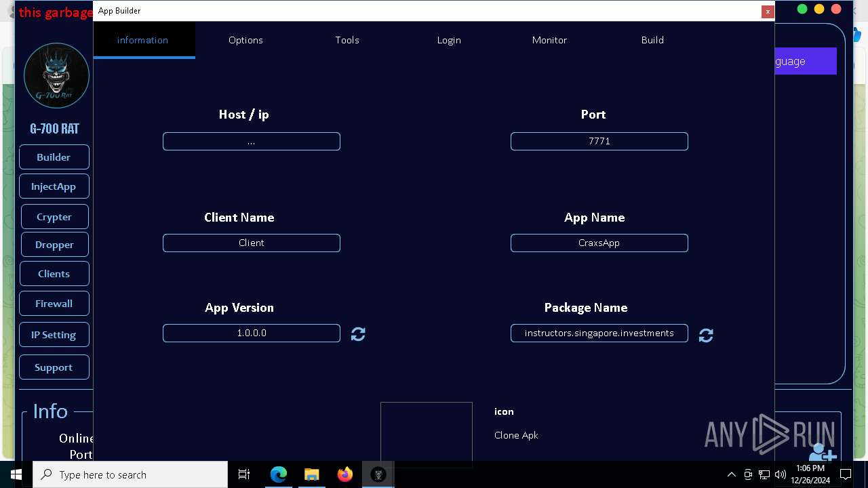Switch to the Build tab

pyautogui.click(x=652, y=41)
